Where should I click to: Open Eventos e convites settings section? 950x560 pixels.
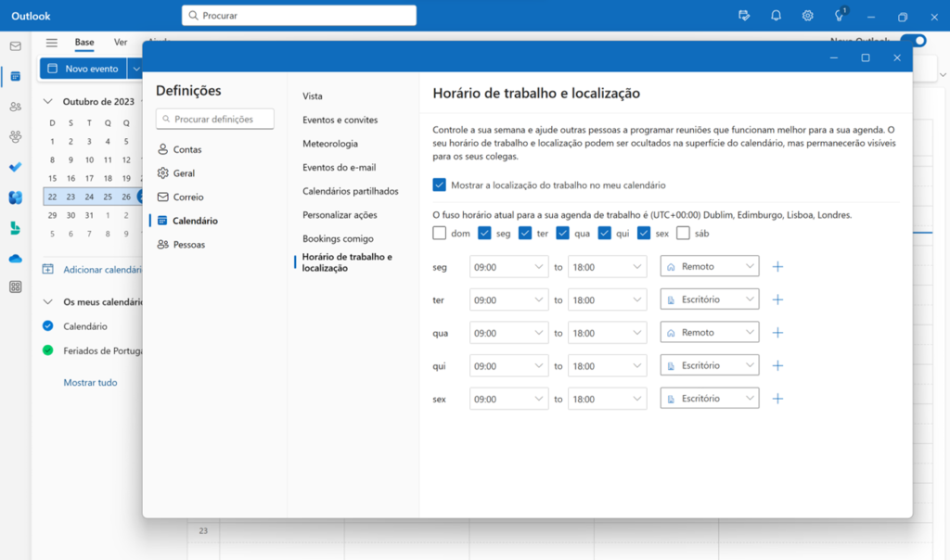click(340, 121)
